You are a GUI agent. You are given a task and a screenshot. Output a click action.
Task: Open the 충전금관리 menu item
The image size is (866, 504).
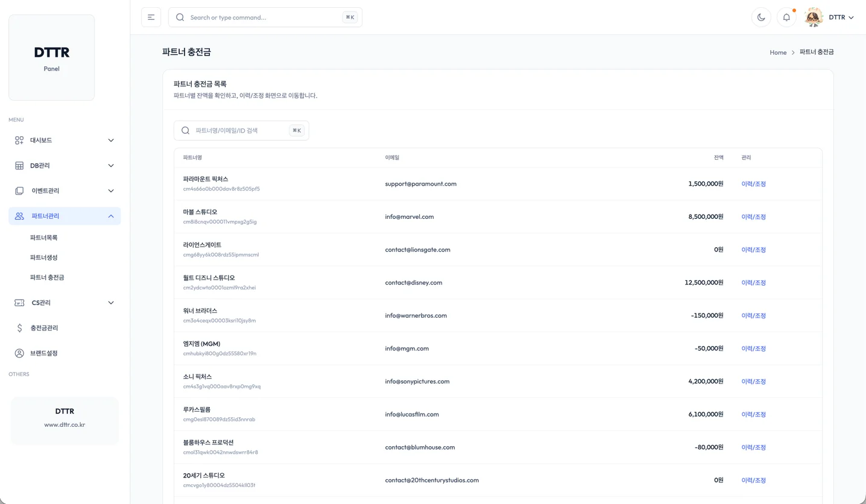[x=65, y=328]
